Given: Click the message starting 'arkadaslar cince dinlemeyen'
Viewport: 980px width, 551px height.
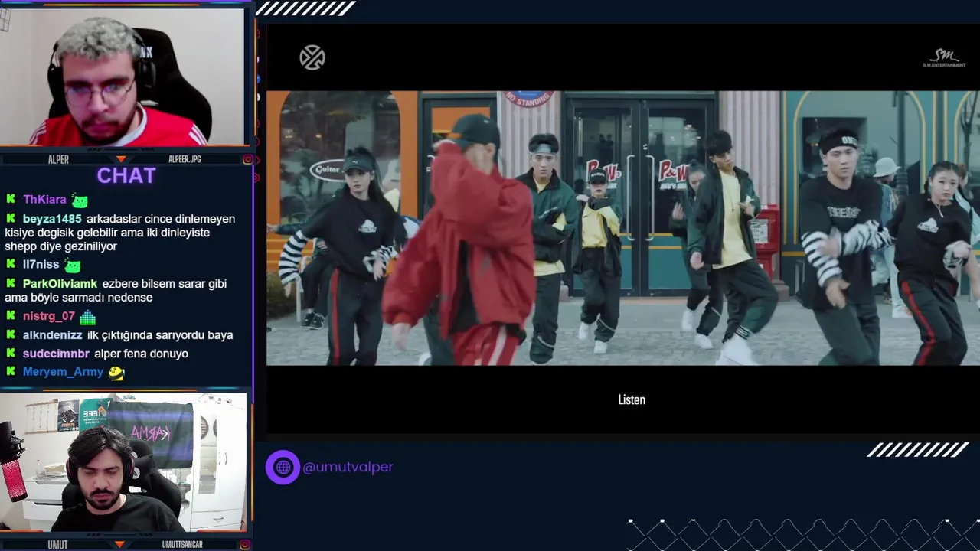Looking at the screenshot, I should (x=120, y=232).
